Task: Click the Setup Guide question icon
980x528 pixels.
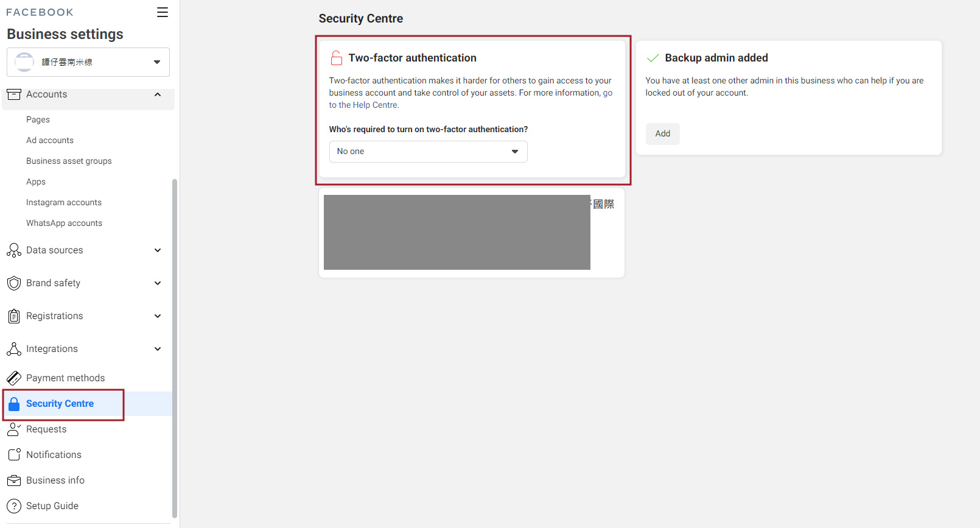Action: [x=13, y=506]
